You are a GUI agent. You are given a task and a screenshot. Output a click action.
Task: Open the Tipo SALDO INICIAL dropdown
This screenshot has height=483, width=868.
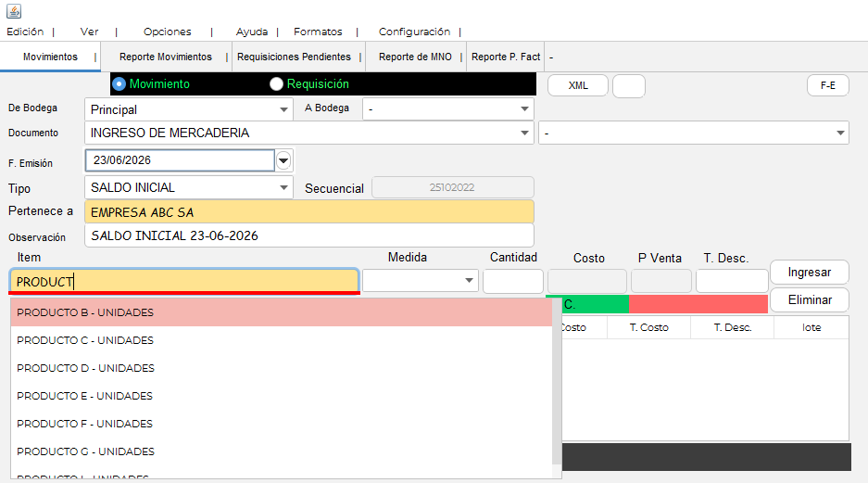(189, 187)
